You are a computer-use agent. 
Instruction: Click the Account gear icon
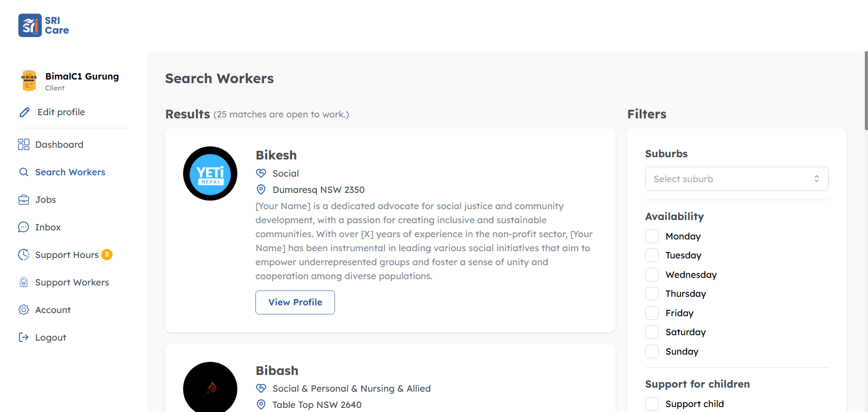click(x=24, y=310)
